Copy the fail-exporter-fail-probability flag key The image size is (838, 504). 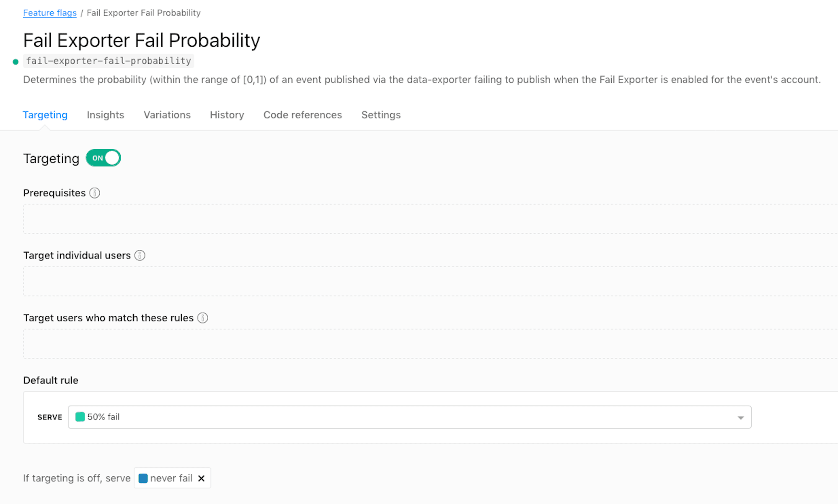[109, 61]
